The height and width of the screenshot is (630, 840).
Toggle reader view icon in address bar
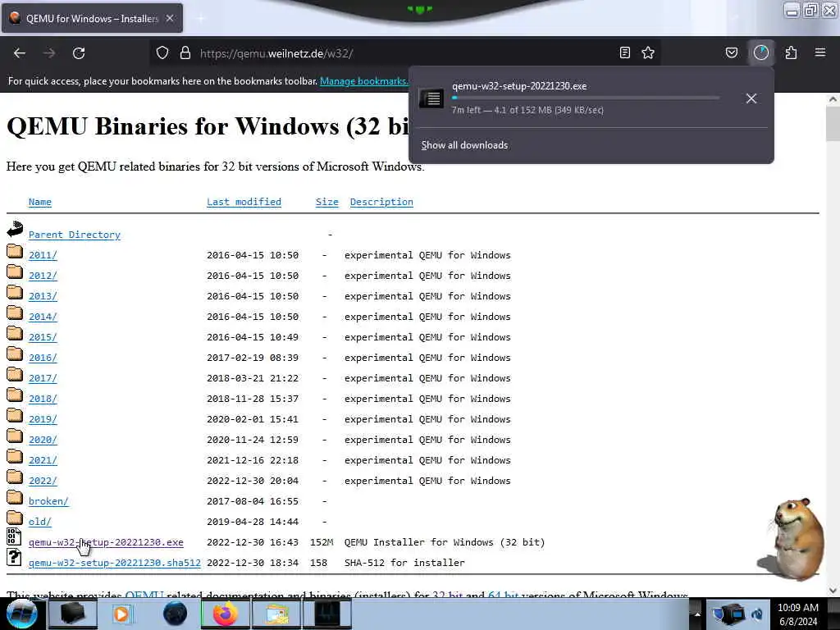pos(624,52)
